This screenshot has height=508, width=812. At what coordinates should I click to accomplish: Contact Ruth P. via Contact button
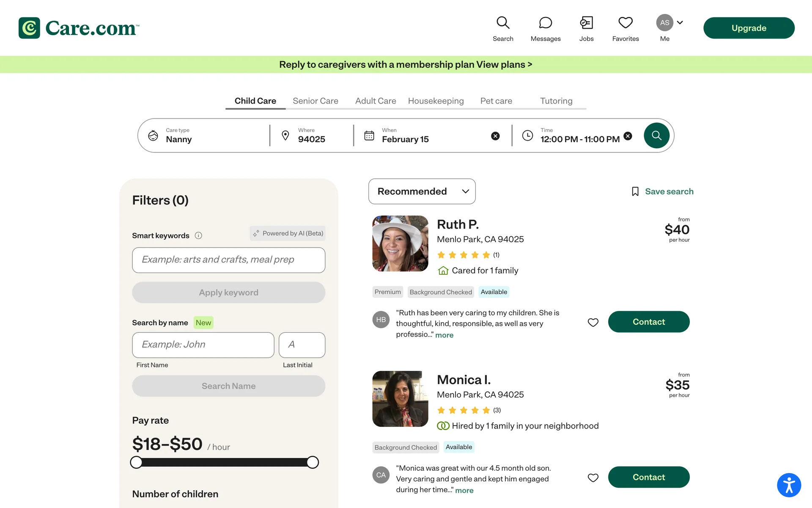[648, 322]
